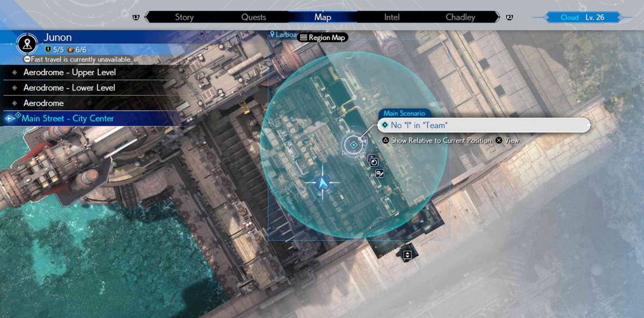Open the Quests tab

click(253, 17)
